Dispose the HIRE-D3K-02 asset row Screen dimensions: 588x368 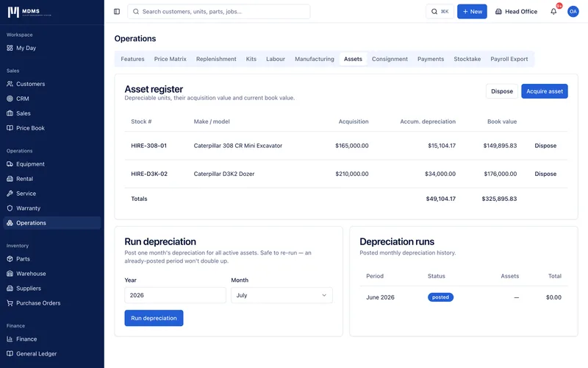click(x=545, y=174)
